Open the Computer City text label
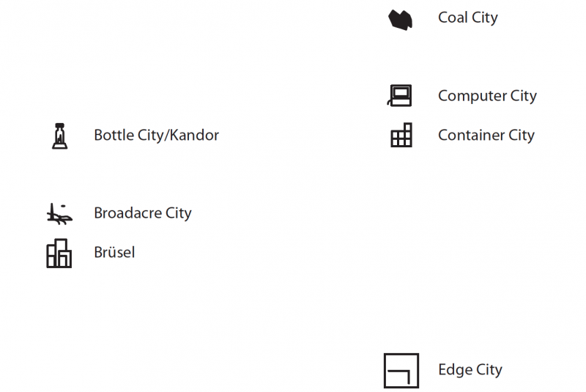This screenshot has width=586, height=392. point(487,96)
